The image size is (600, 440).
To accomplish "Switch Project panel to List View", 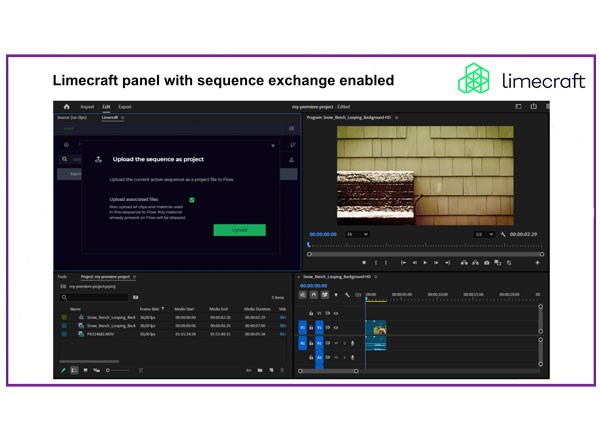I will click(x=74, y=370).
